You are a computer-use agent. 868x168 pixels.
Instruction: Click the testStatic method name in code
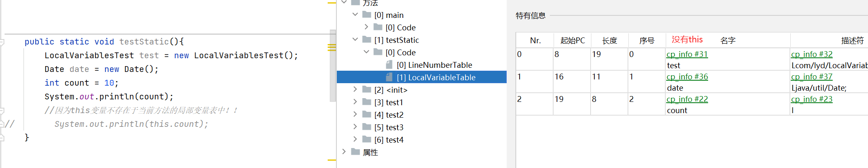tap(144, 42)
